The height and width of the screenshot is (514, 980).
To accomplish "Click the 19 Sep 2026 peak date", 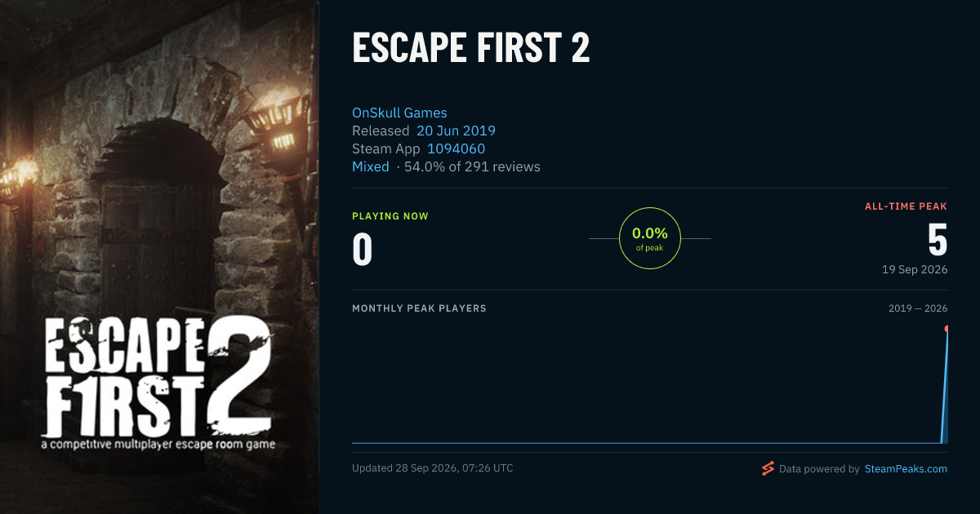I will pos(915,270).
